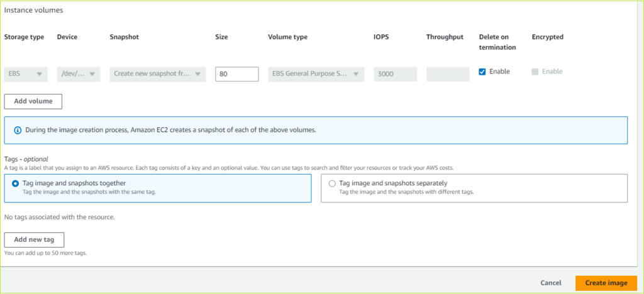
Task: Cancel the image creation
Action: coord(550,283)
